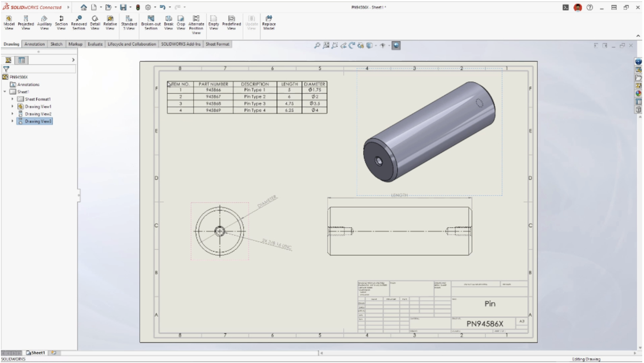Switch to the Annotation tab

coord(34,44)
